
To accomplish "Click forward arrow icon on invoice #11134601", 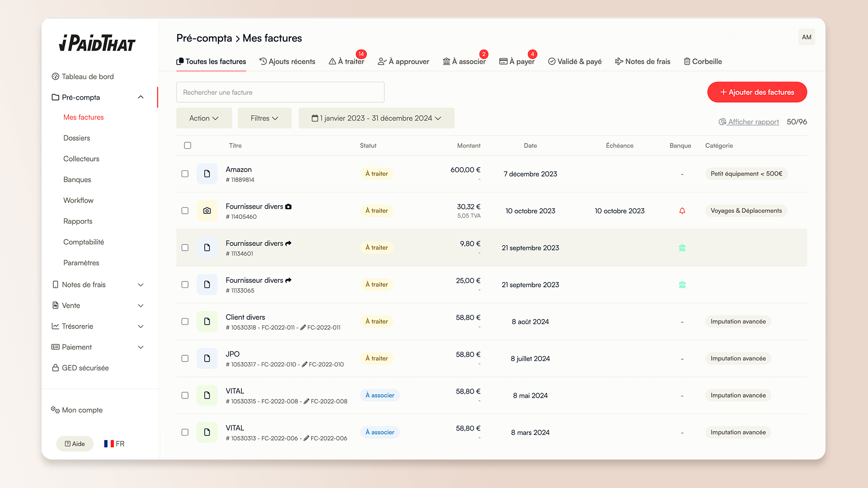I will pos(288,243).
